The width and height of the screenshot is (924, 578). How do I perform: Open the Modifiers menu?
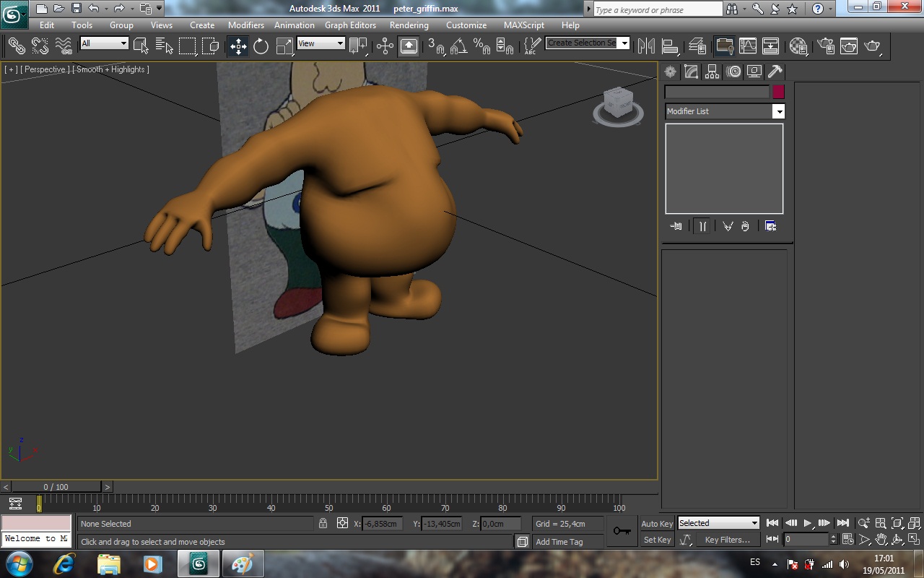coord(246,25)
